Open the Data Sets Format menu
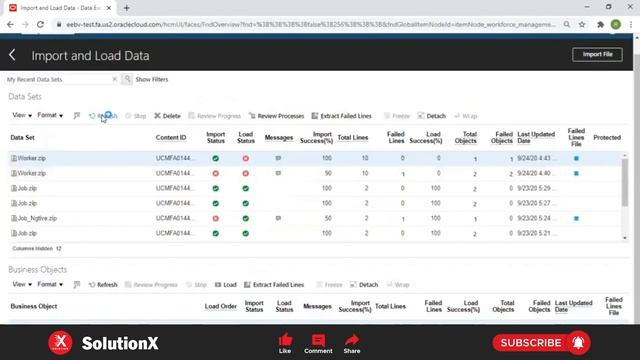This screenshot has width=640, height=360. (x=50, y=116)
